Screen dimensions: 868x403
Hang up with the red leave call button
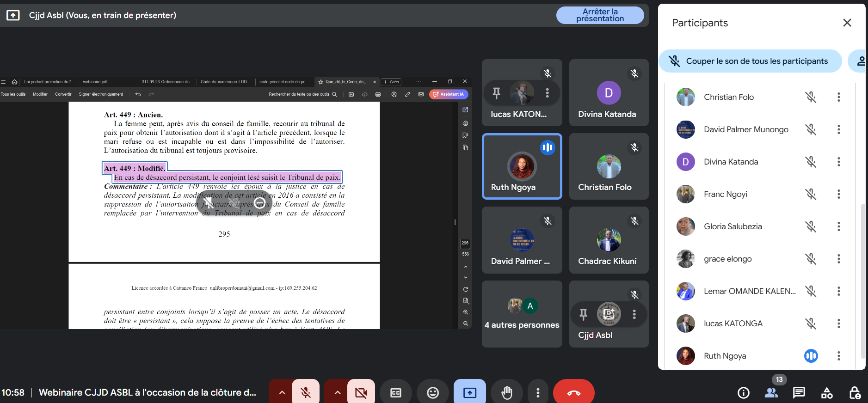click(573, 392)
